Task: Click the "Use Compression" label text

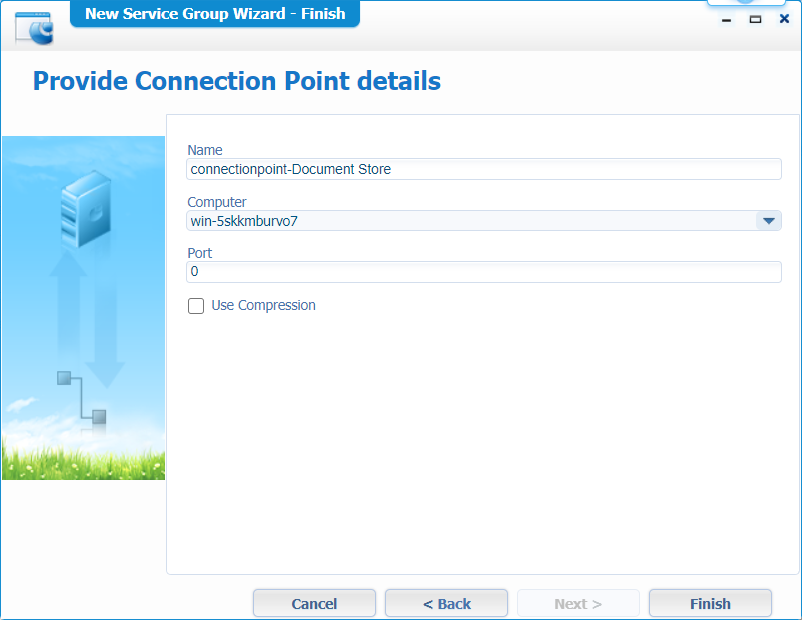Action: (263, 306)
